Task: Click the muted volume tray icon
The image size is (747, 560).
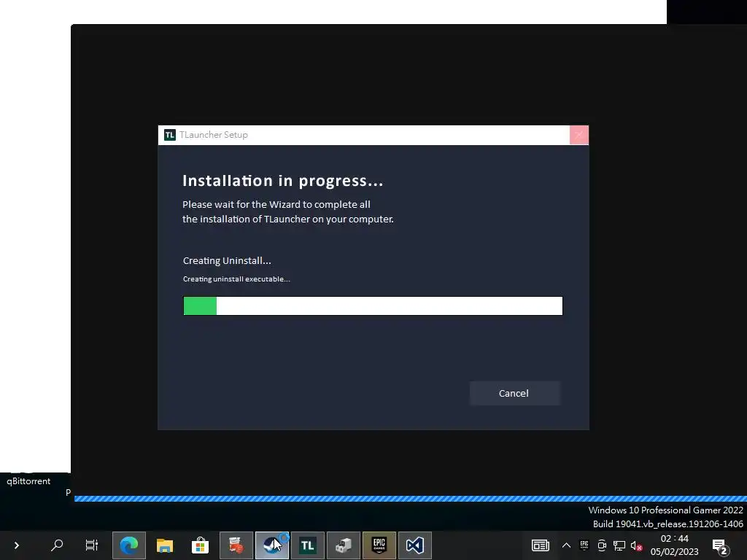Action: (x=636, y=545)
